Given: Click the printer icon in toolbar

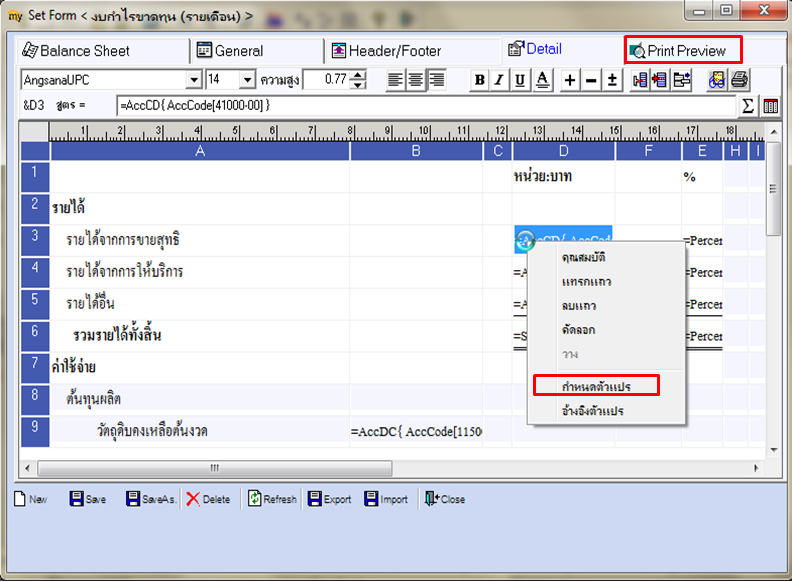Looking at the screenshot, I should (x=739, y=80).
